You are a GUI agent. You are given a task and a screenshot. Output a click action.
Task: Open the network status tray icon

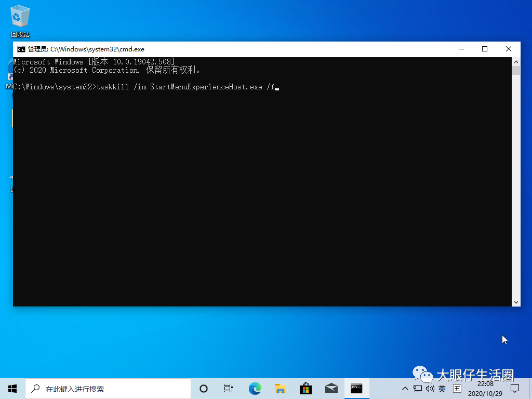pyautogui.click(x=418, y=389)
